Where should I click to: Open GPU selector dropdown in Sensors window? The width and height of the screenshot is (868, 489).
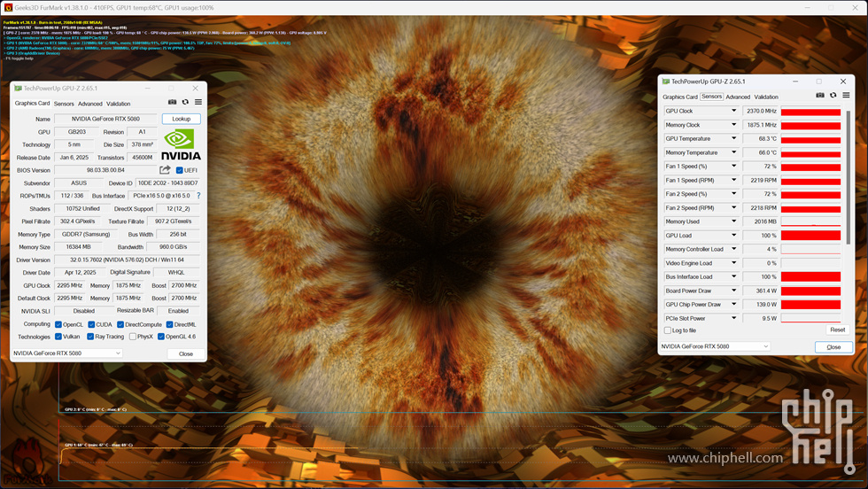tap(716, 346)
